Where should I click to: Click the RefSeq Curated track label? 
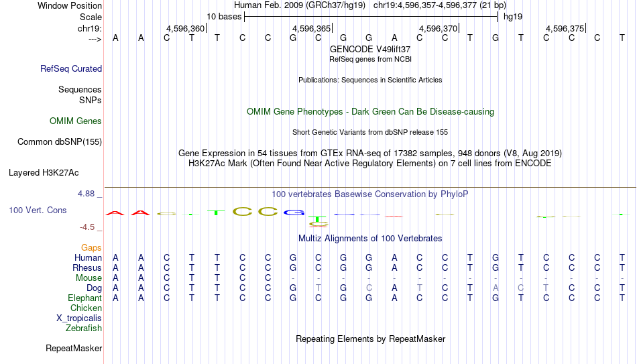pyautogui.click(x=71, y=68)
